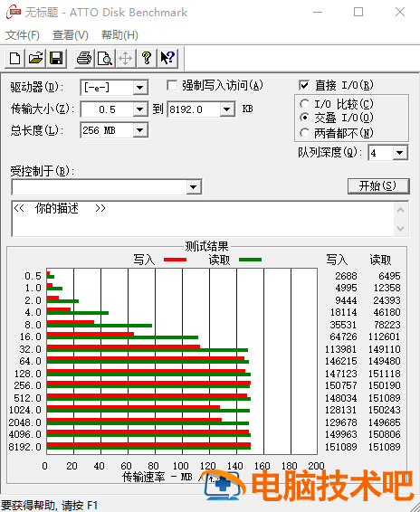The width and height of the screenshot is (420, 512).
Task: Open 队列深度 dropdown showing 4
Action: tap(400, 153)
